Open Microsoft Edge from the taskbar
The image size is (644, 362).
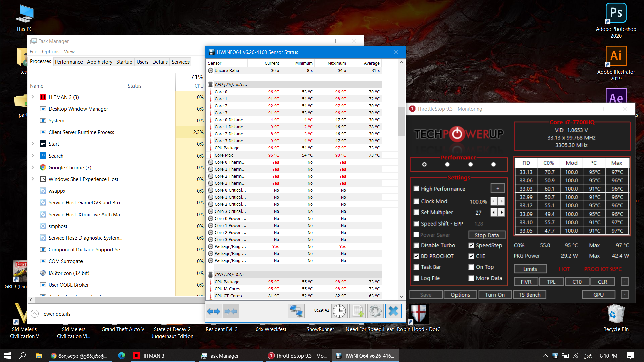[x=122, y=356]
